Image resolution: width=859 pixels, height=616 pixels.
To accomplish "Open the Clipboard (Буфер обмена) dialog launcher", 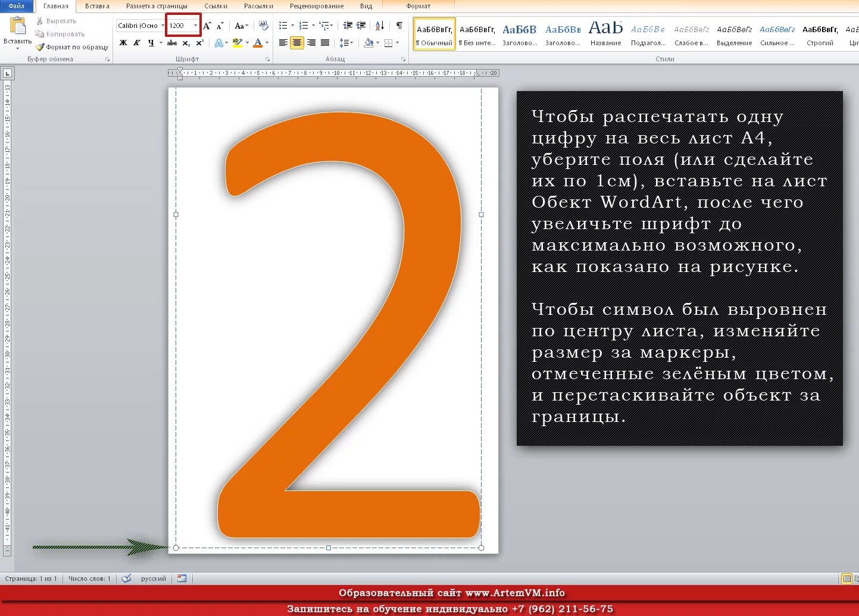I will coord(108,60).
